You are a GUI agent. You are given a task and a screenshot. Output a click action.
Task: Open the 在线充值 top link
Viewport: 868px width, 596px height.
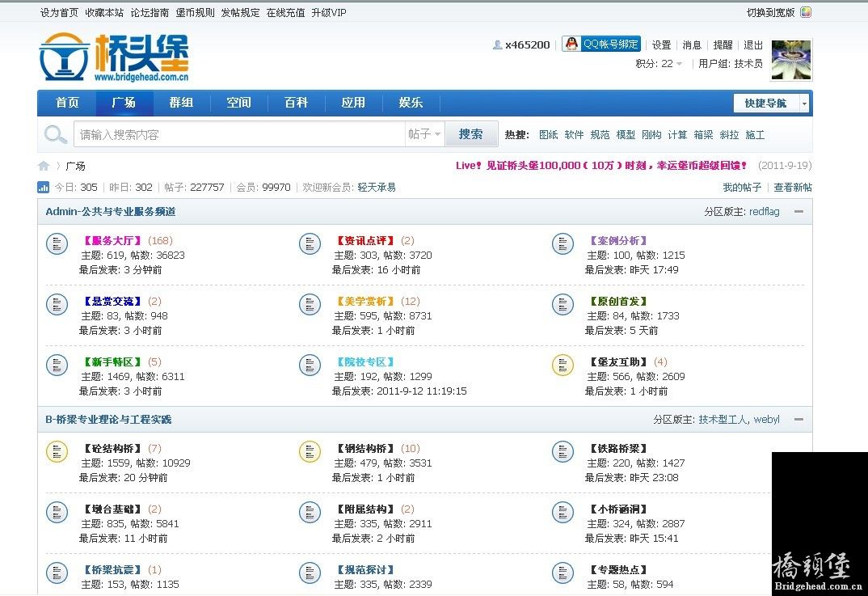coord(285,12)
